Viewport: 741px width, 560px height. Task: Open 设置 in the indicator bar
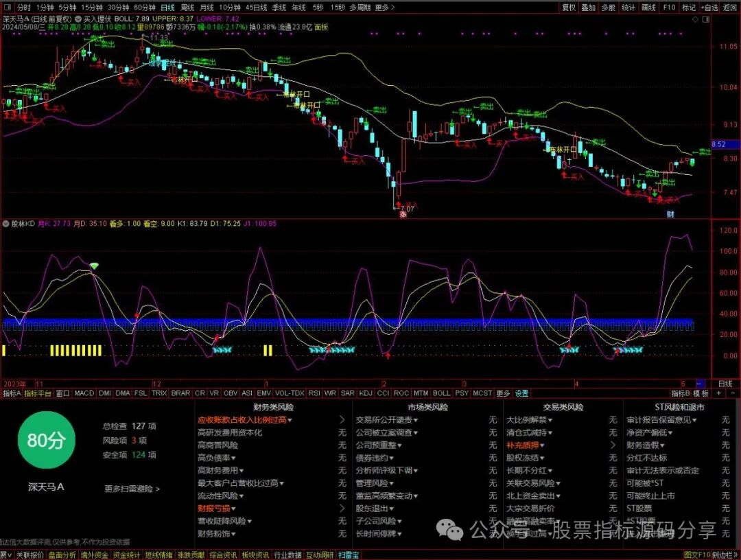(x=521, y=393)
